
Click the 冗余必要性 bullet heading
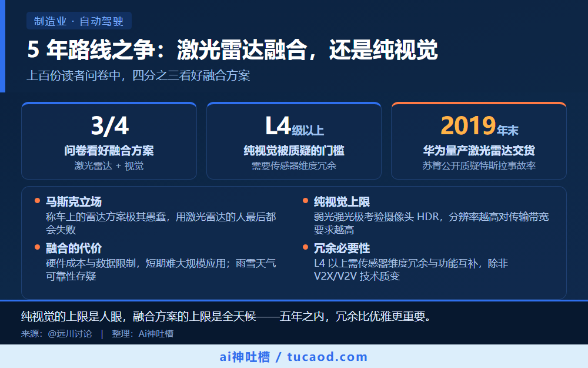[342, 248]
